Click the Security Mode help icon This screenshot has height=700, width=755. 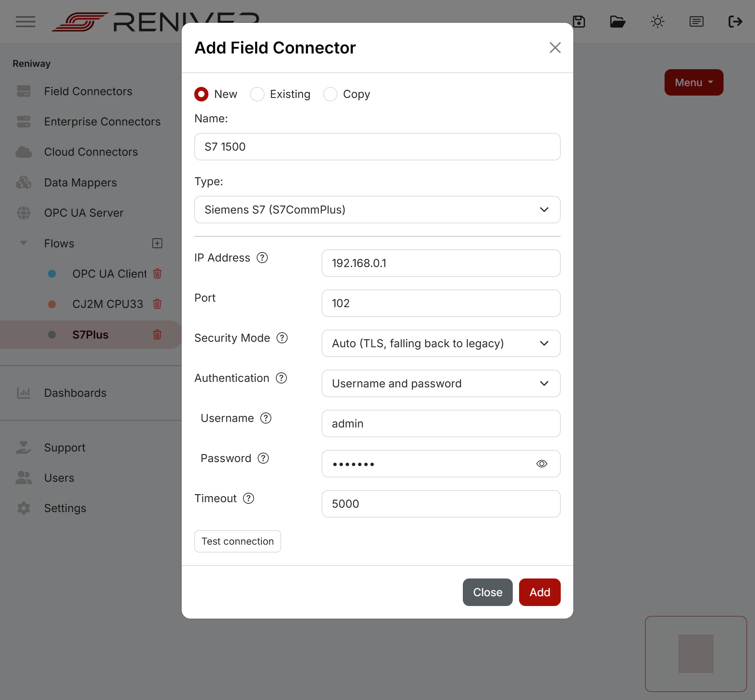[x=282, y=338]
